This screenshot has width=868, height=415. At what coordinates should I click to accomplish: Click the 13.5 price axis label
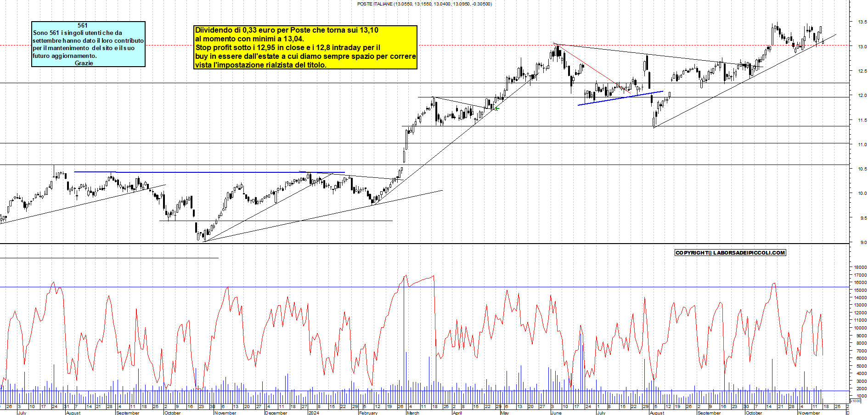(862, 22)
